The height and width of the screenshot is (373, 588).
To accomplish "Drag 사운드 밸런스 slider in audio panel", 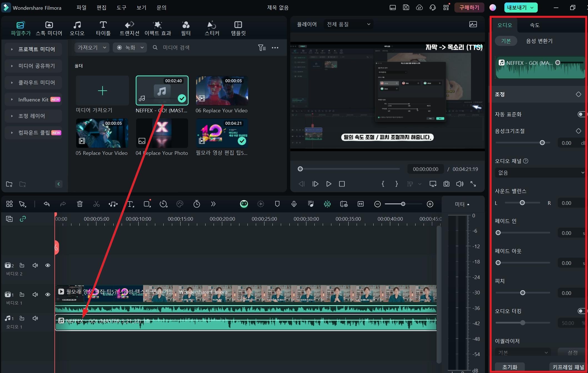I will 522,203.
